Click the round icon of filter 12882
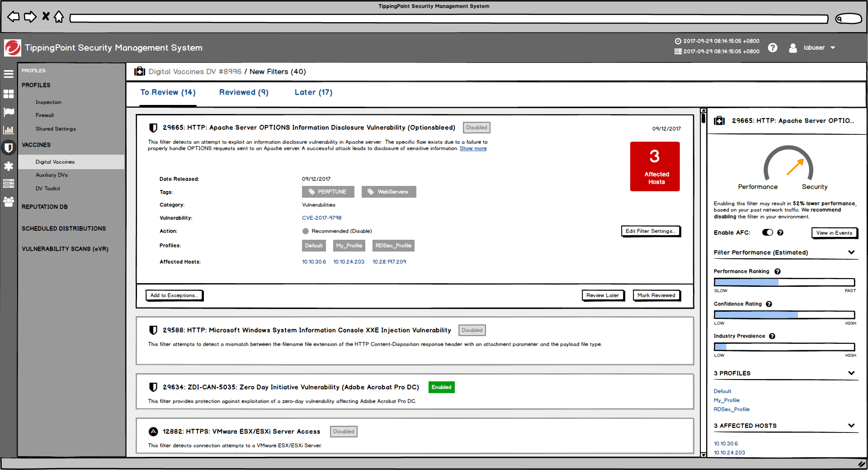 (153, 432)
